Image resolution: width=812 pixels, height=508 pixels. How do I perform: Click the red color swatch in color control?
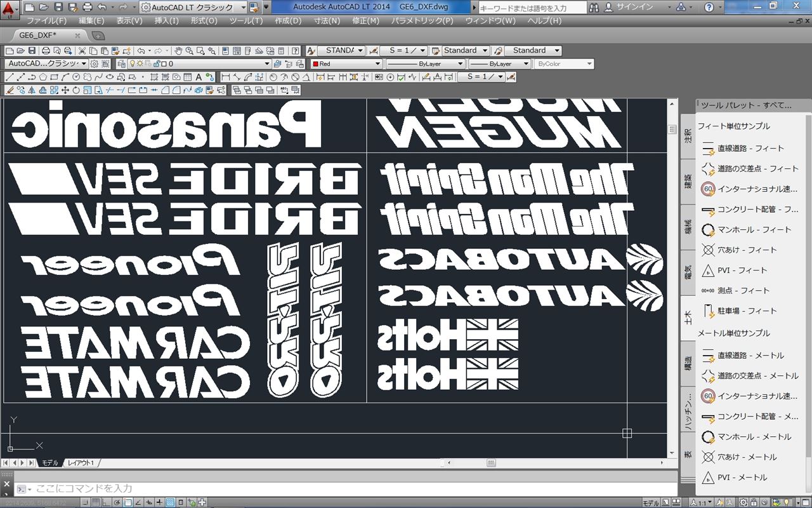(x=315, y=63)
